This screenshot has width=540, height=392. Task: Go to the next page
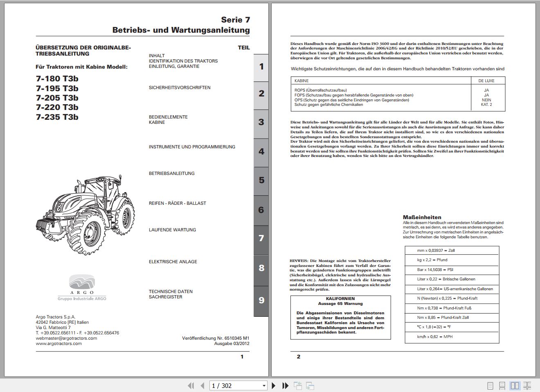point(274,385)
